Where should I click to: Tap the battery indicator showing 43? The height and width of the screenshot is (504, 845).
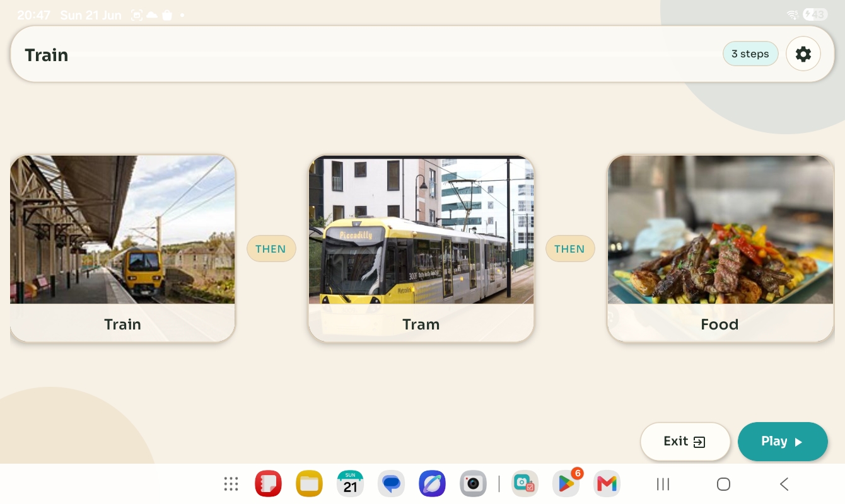coord(815,14)
